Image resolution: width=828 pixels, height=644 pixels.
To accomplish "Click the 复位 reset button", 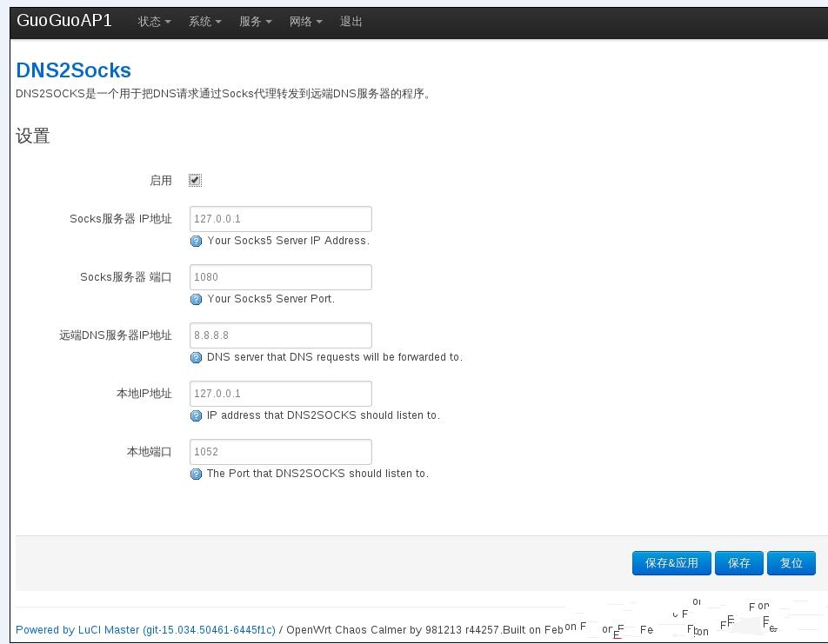I will pos(791,563).
